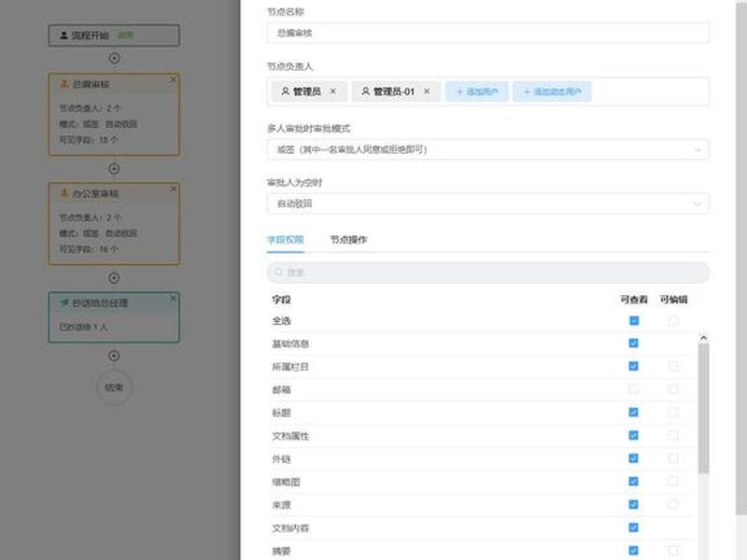The image size is (747, 560).
Task: Uncheck 文档属性 可查看 checkbox
Action: pyautogui.click(x=633, y=435)
